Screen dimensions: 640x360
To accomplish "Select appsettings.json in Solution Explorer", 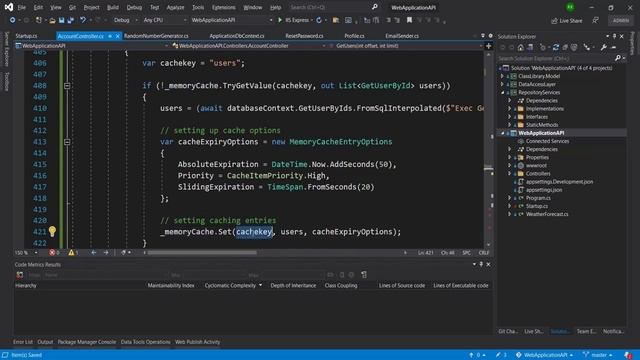I will click(x=544, y=190).
